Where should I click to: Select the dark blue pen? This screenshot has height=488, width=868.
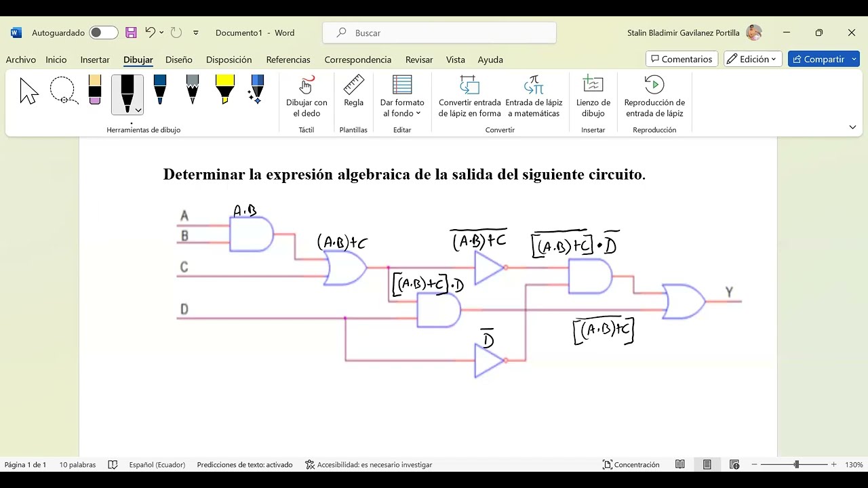pos(160,90)
